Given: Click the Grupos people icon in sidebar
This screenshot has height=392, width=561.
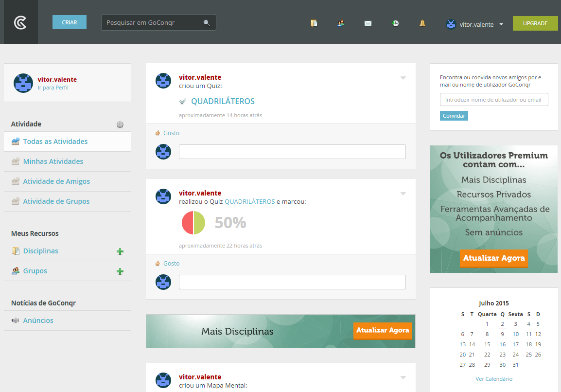Looking at the screenshot, I should pyautogui.click(x=16, y=270).
